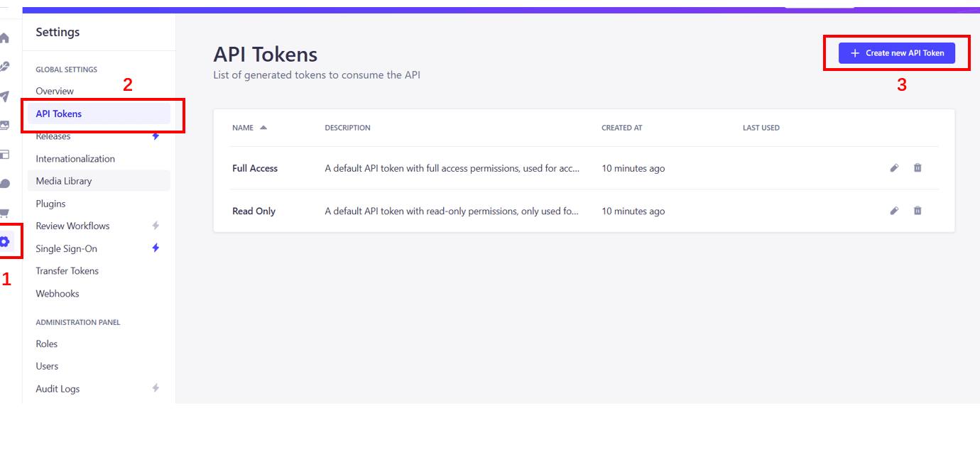Open the Content-Type Builder sidebar icon

click(6, 154)
